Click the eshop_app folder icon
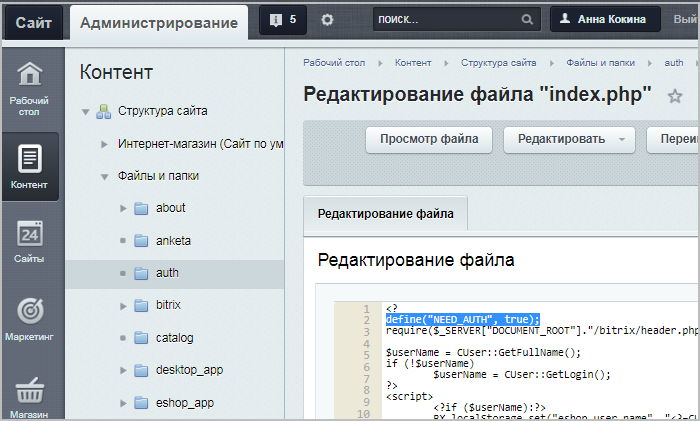The height and width of the screenshot is (421, 700). click(x=141, y=403)
